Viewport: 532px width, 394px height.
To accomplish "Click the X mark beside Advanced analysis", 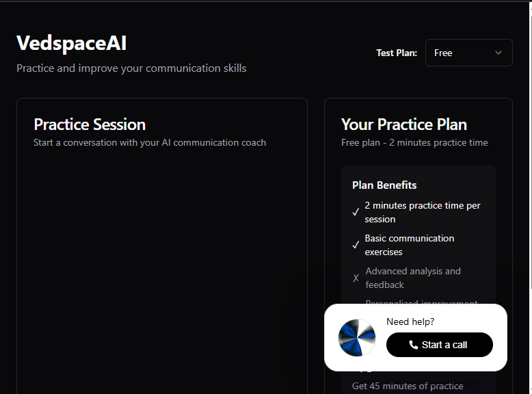I will click(356, 278).
